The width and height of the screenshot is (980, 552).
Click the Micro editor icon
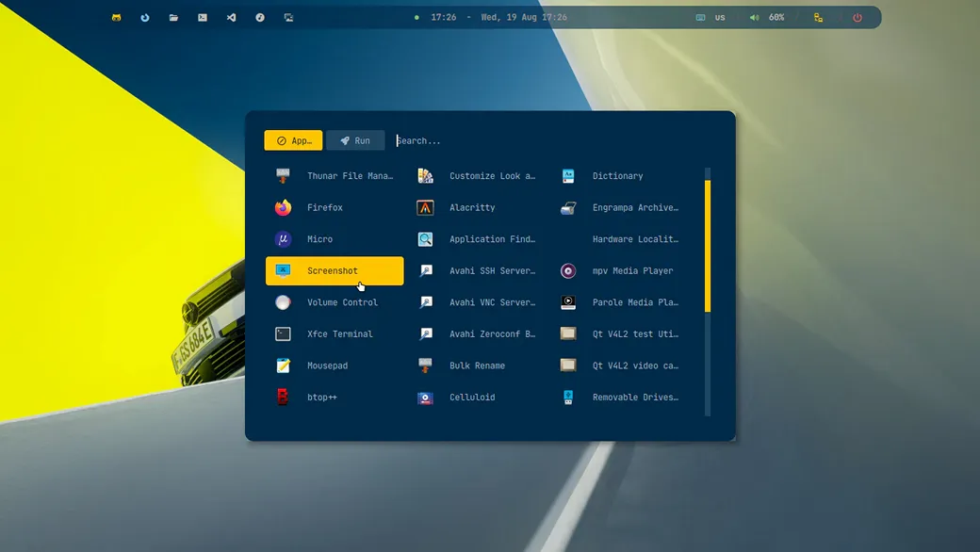click(x=283, y=239)
